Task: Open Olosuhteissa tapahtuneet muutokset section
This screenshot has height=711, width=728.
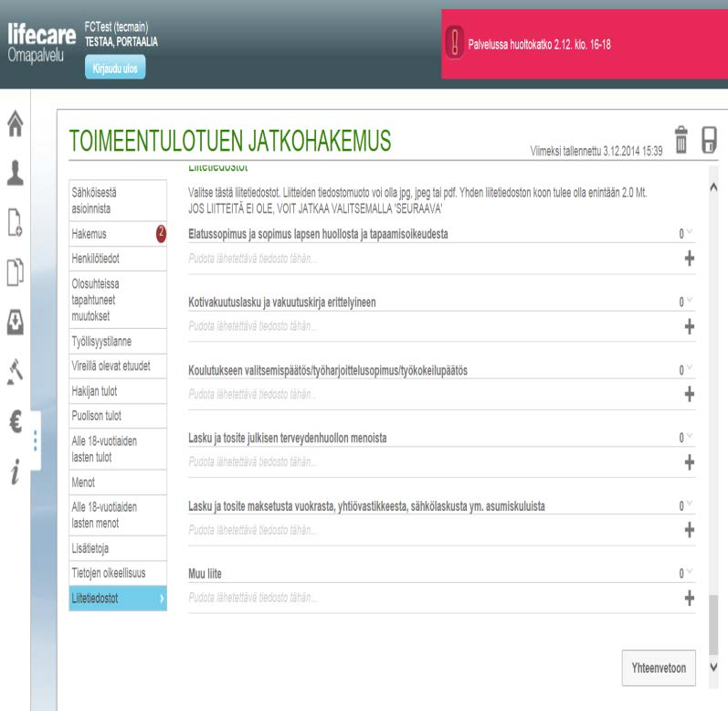Action: coord(118,300)
